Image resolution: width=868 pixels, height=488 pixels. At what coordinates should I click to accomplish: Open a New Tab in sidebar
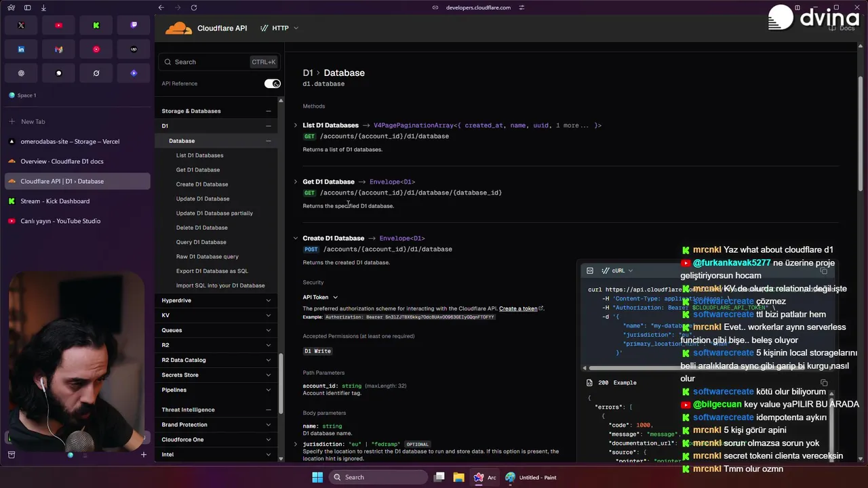77,121
